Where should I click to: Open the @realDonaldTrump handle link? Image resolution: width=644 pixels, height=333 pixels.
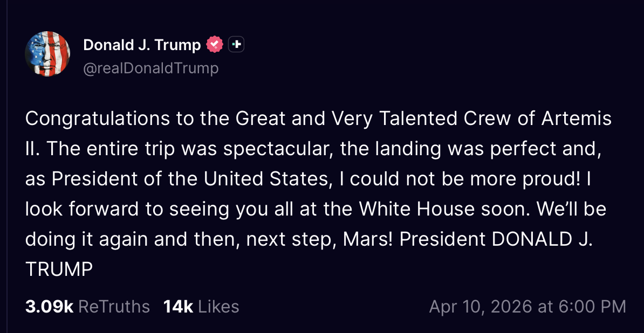[150, 68]
